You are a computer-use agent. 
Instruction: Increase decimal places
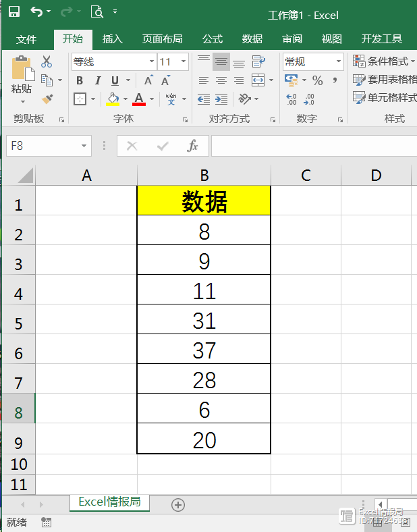click(291, 99)
